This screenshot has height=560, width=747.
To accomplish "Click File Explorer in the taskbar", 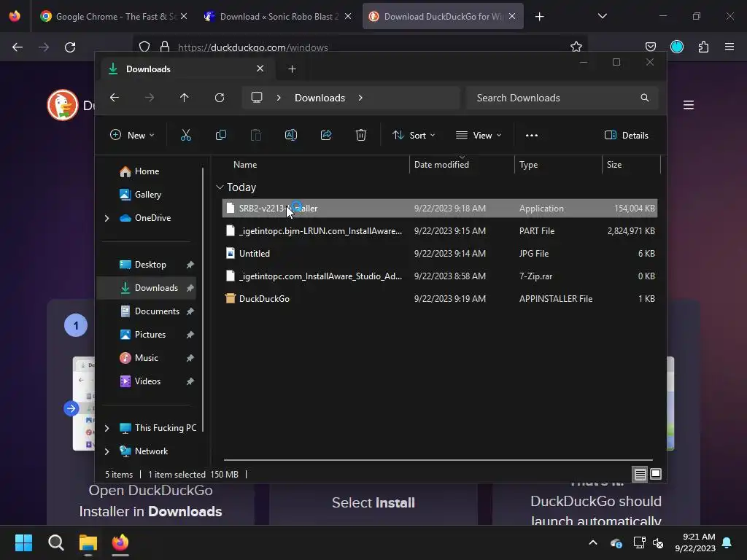I will 88,542.
